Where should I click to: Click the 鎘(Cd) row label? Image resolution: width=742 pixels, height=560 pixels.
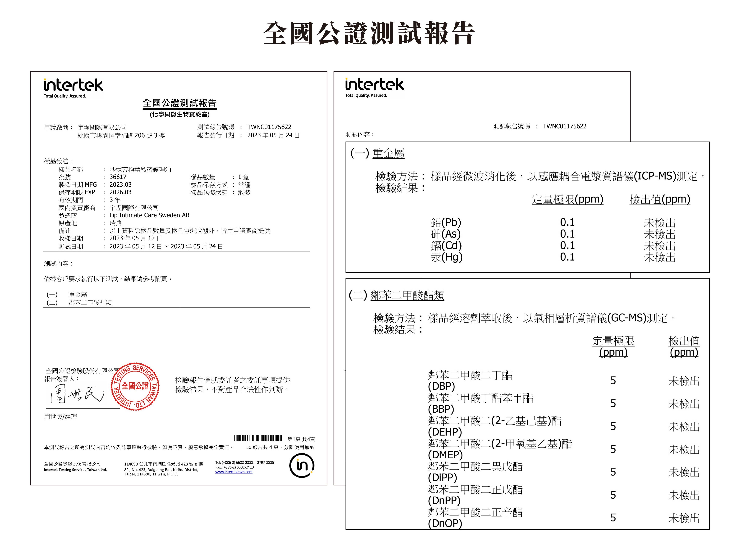click(446, 246)
